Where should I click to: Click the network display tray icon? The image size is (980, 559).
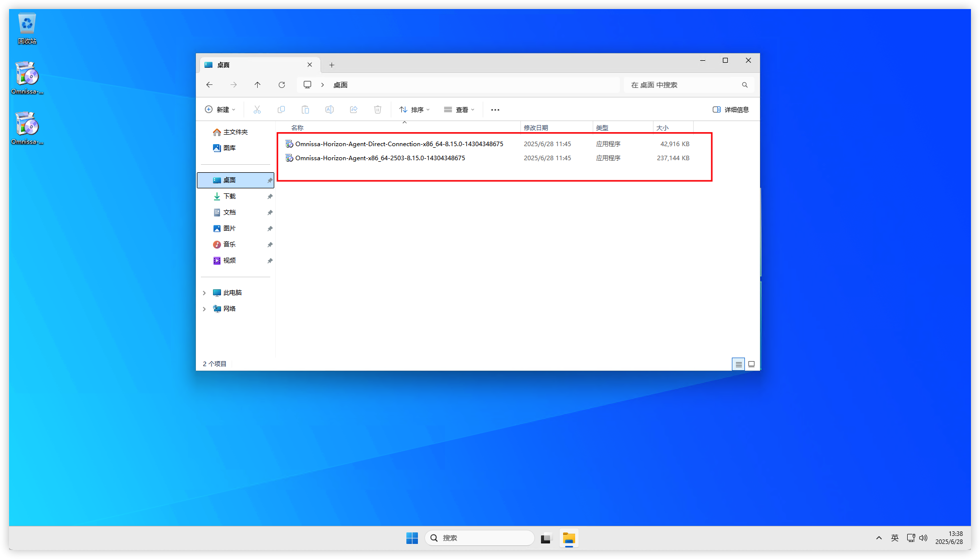point(911,538)
